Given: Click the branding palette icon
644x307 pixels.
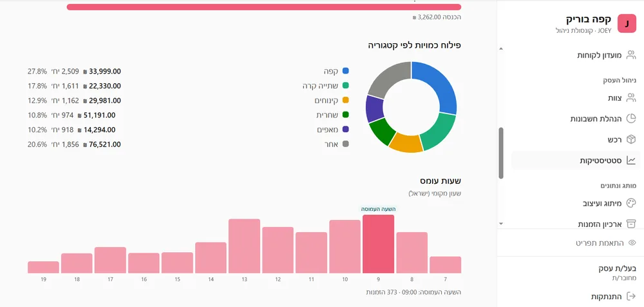Looking at the screenshot, I should point(630,203).
